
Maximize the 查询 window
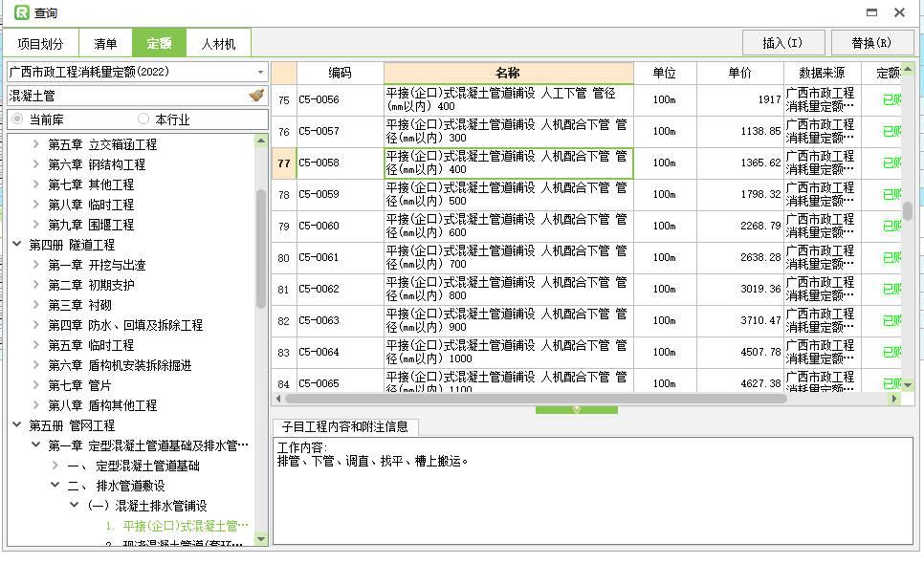[871, 12]
